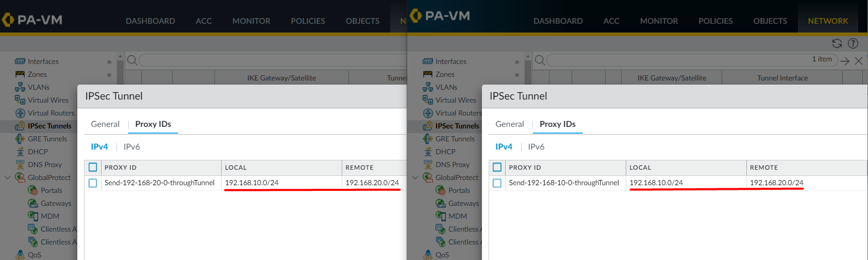Open ACC tab in right window
This screenshot has width=868, height=260.
pyautogui.click(x=611, y=21)
